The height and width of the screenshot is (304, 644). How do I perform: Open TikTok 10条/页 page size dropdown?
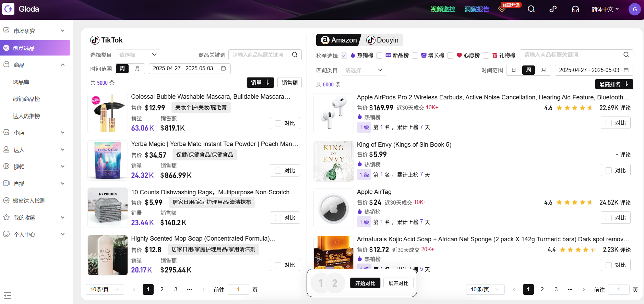(105, 290)
